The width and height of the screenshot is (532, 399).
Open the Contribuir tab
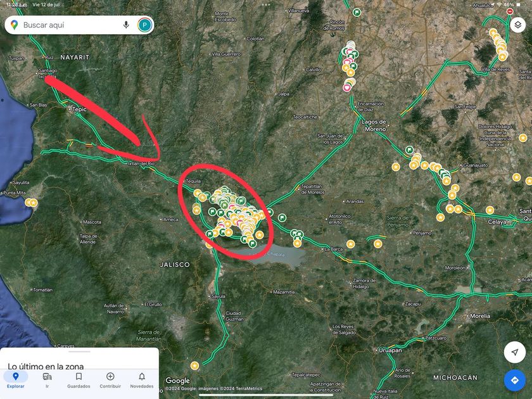point(110,379)
